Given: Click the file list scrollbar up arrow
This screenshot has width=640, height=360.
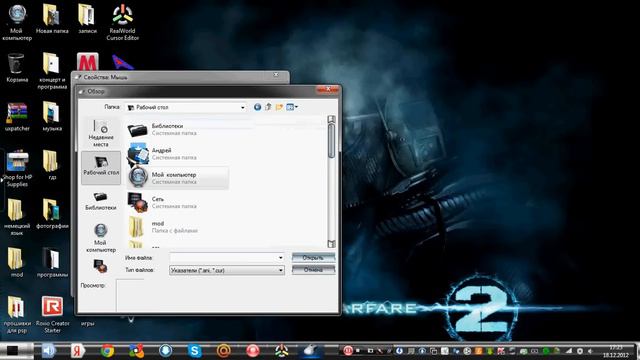Looking at the screenshot, I should (331, 119).
